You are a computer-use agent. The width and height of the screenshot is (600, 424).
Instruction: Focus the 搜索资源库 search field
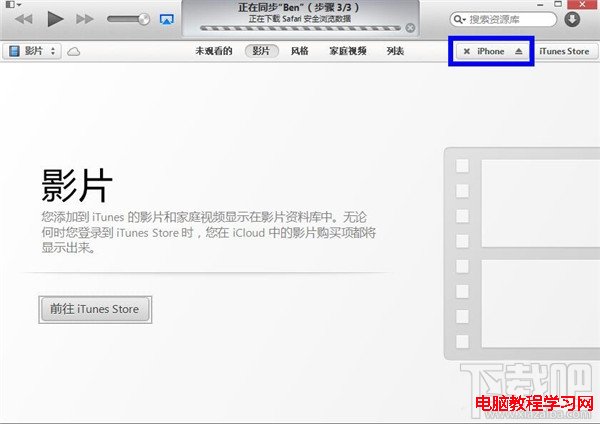(x=503, y=19)
